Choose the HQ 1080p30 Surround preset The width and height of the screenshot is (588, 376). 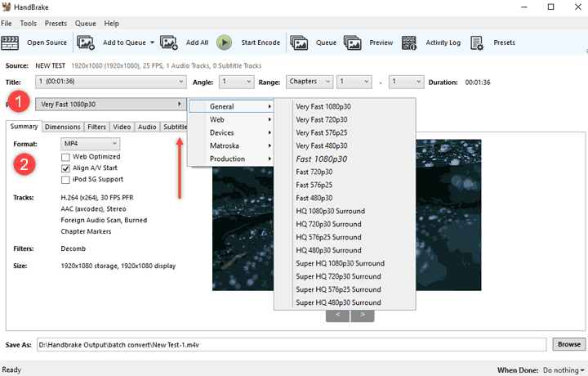pyautogui.click(x=345, y=211)
